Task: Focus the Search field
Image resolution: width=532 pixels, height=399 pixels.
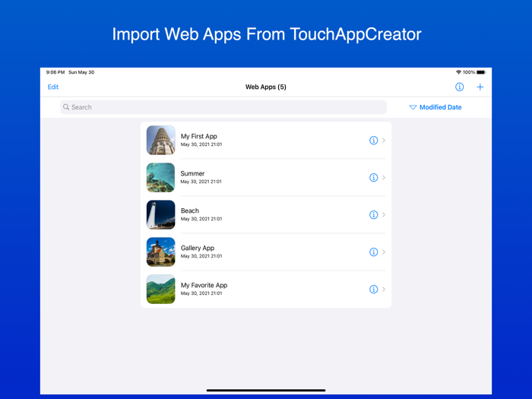Action: pyautogui.click(x=223, y=107)
